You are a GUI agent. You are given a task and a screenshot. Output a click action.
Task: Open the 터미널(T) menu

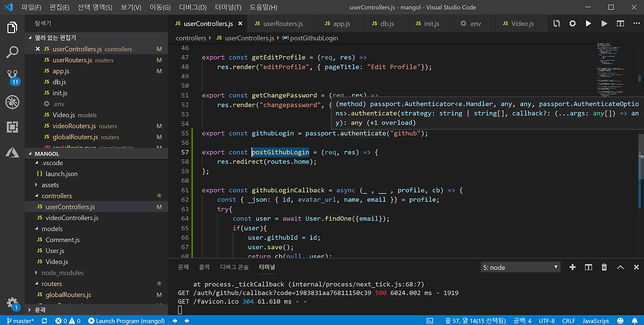pyautogui.click(x=228, y=8)
